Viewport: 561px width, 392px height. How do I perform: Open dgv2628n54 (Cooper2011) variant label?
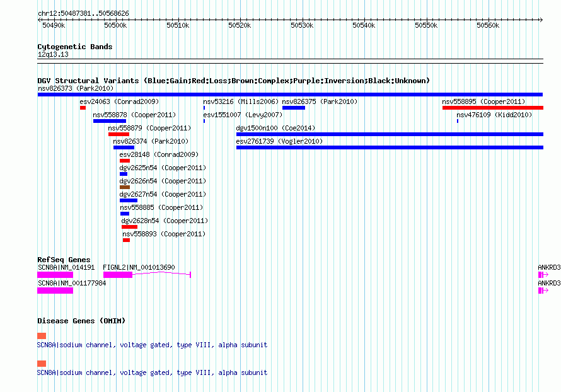pyautogui.click(x=165, y=221)
